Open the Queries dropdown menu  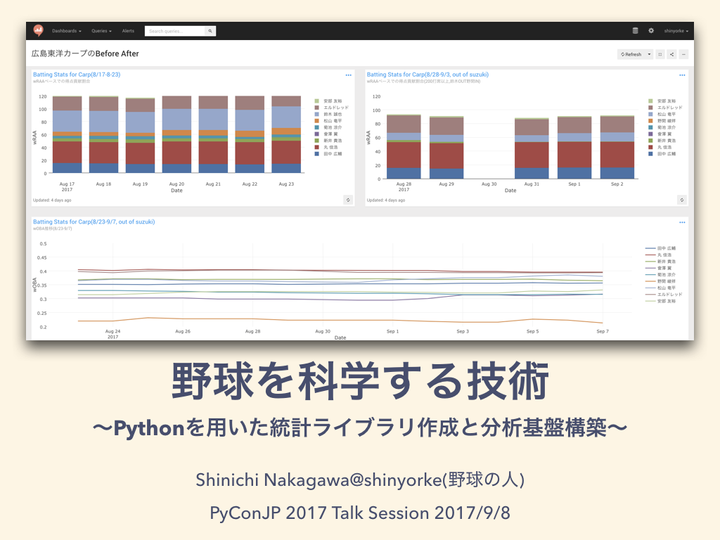point(101,31)
